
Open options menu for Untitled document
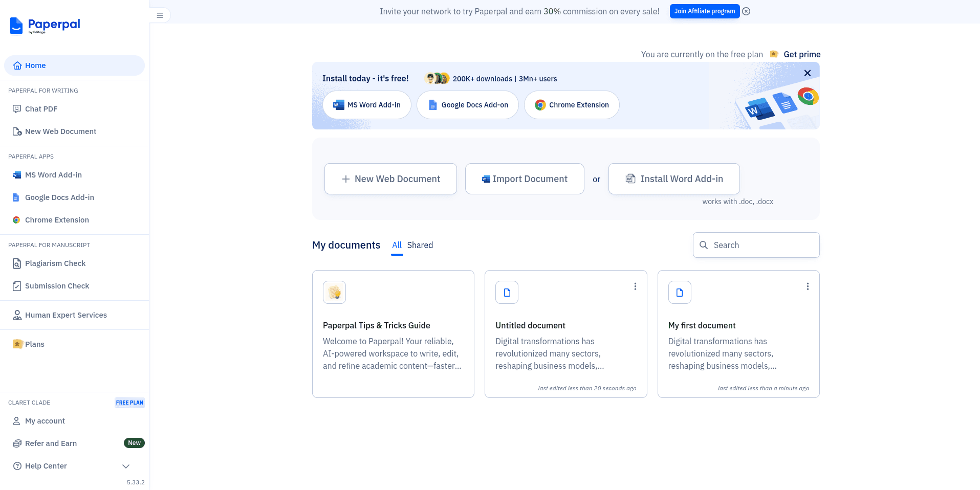(635, 286)
